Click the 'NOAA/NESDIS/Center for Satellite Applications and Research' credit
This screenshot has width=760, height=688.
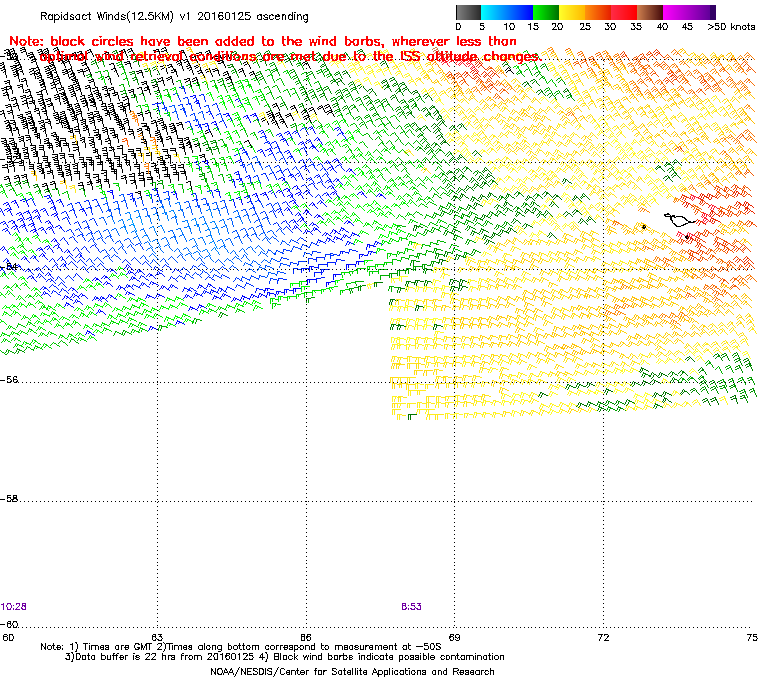(352, 672)
